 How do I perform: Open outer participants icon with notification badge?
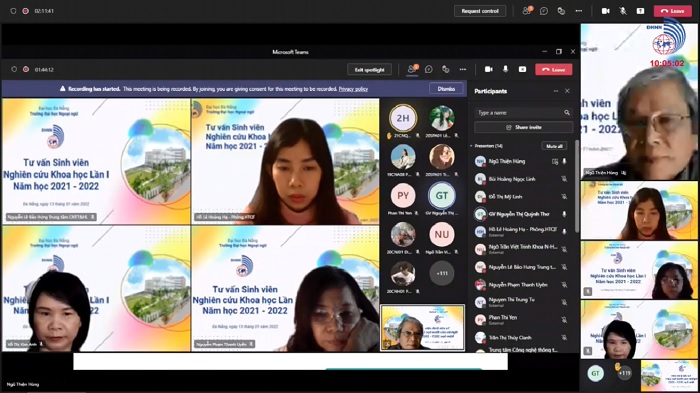tap(527, 11)
